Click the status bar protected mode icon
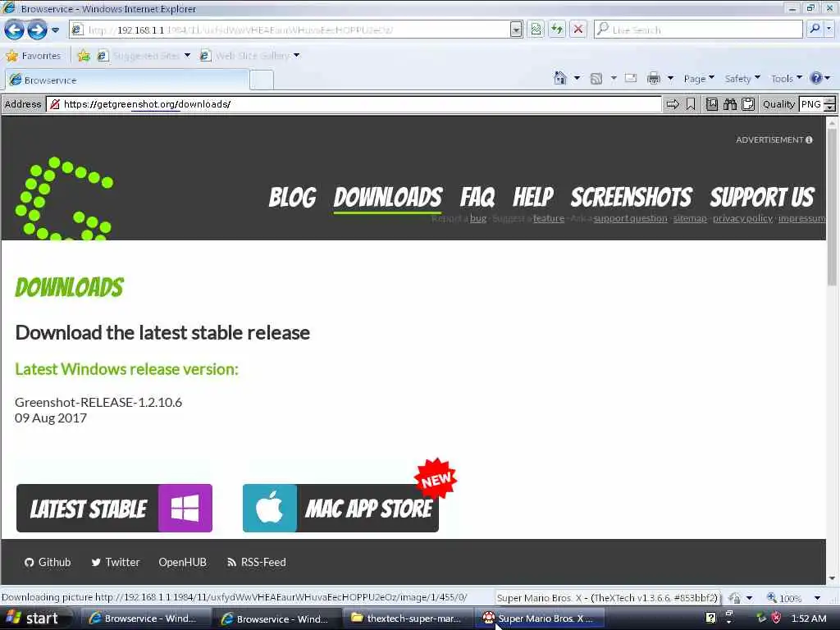840x630 pixels. coord(734,598)
